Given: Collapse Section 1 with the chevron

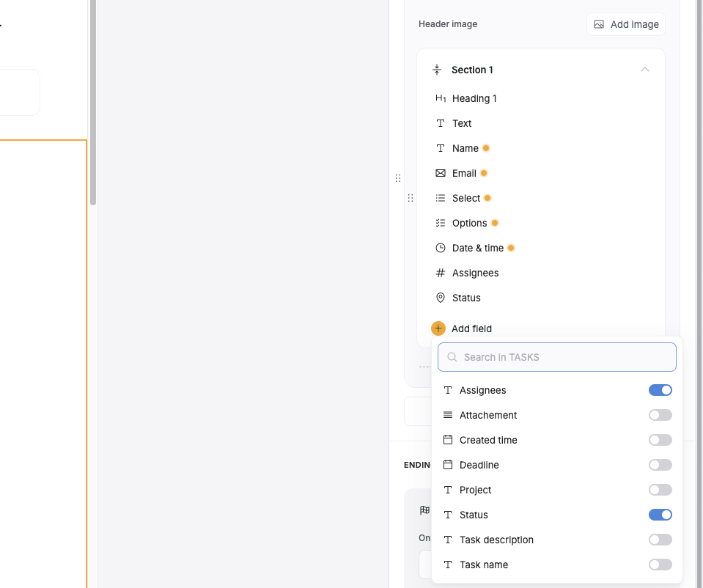Looking at the screenshot, I should click(x=644, y=70).
